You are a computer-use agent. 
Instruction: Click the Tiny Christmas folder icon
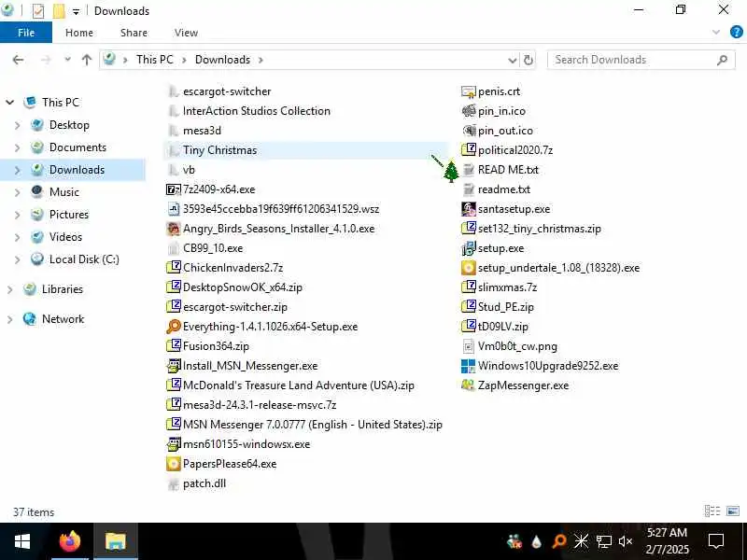[173, 150]
